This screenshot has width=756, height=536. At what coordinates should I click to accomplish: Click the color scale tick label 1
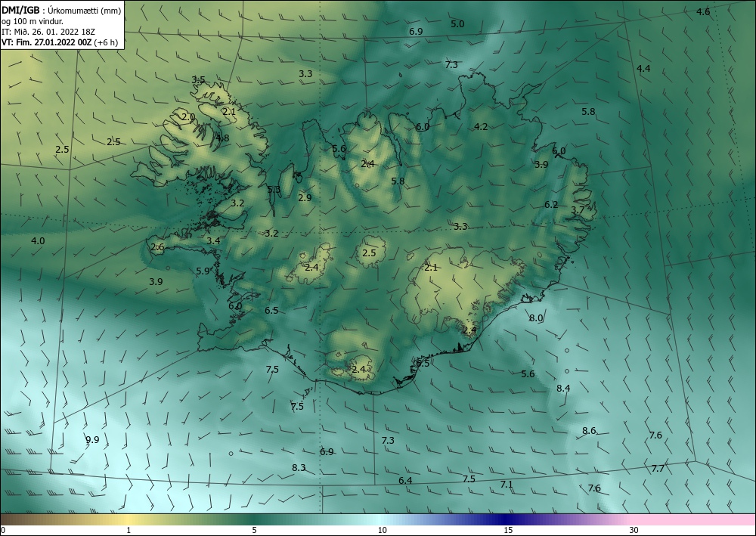[x=129, y=531]
